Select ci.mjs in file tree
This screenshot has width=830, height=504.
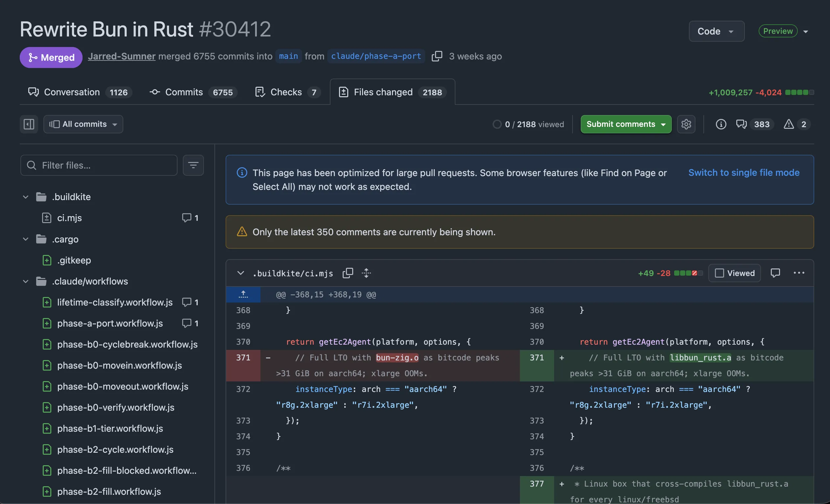(69, 218)
